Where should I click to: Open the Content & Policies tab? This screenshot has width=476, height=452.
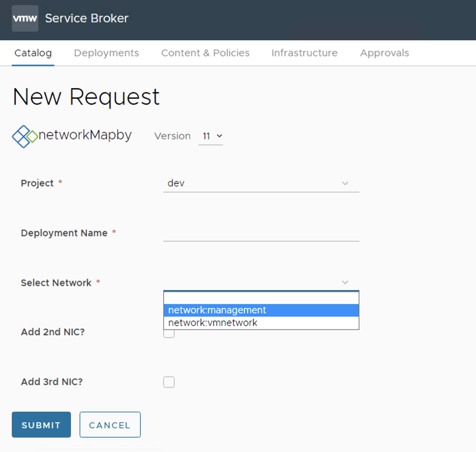coord(205,53)
